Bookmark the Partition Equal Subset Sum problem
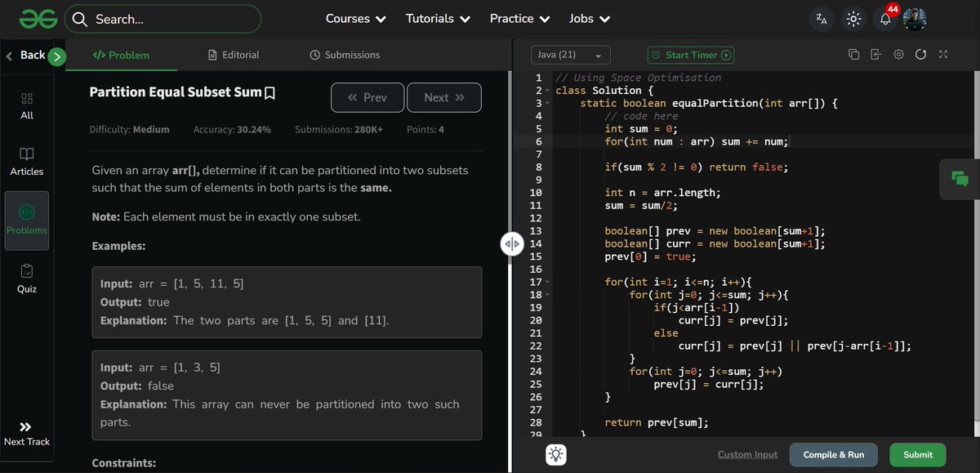Screen dimensions: 980x473 point(270,93)
